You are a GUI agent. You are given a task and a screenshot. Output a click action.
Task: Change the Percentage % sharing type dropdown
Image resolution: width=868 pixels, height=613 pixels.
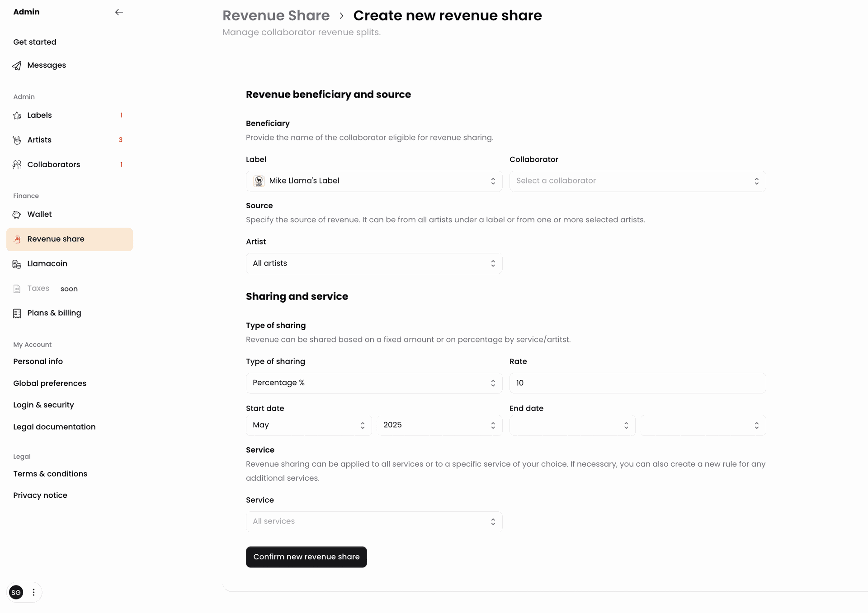(374, 383)
